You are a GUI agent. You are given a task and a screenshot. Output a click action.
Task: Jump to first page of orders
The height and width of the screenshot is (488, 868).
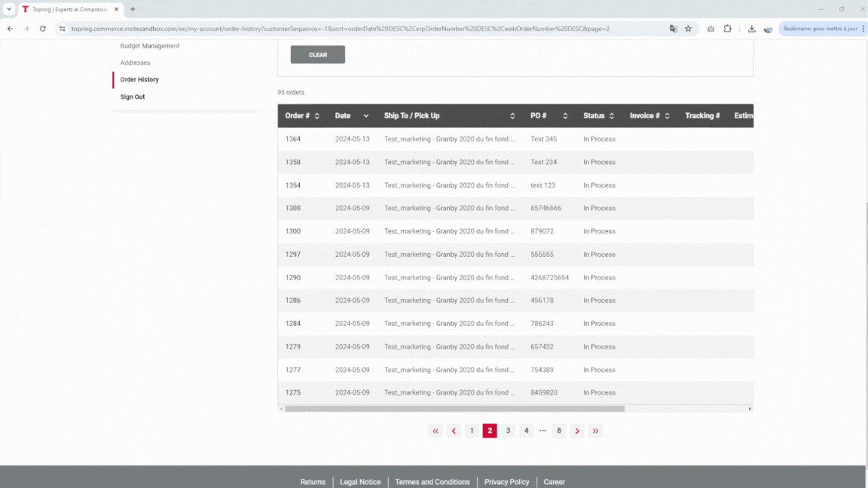pyautogui.click(x=436, y=431)
